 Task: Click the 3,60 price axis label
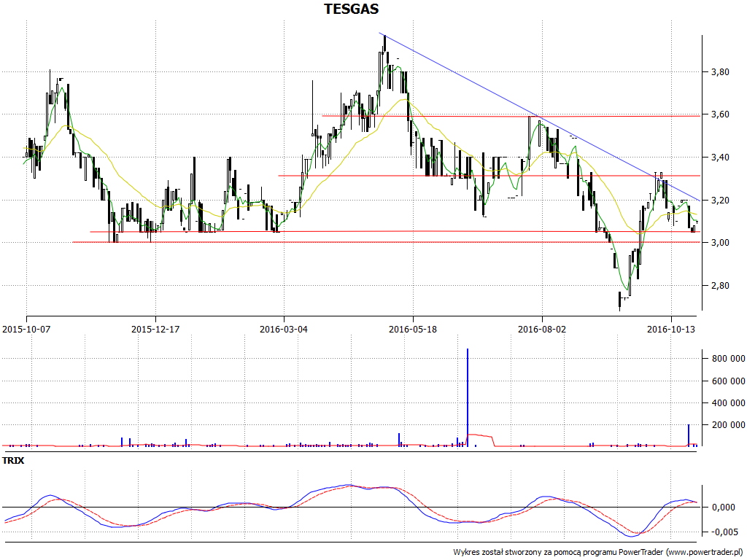(x=720, y=114)
